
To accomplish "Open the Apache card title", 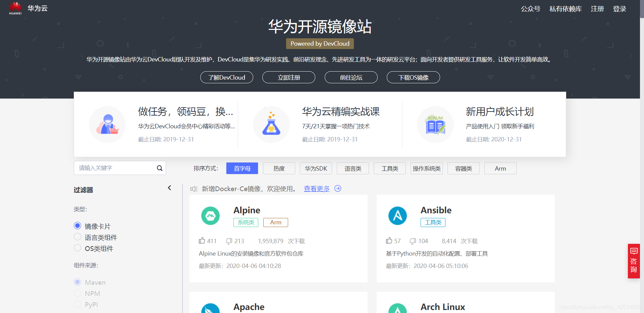I will 249,307.
